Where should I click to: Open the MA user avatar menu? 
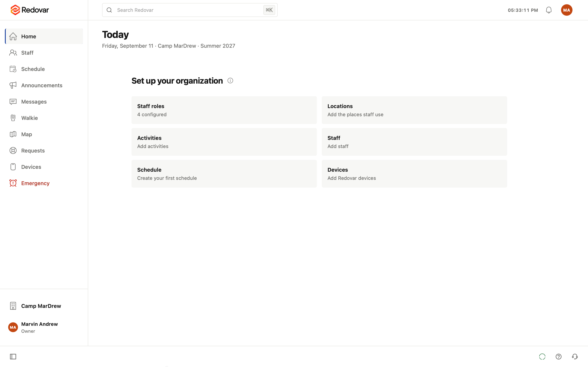(566, 10)
